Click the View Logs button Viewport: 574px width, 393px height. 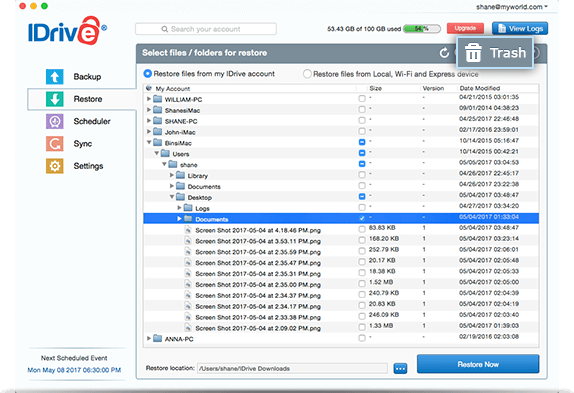pyautogui.click(x=520, y=29)
